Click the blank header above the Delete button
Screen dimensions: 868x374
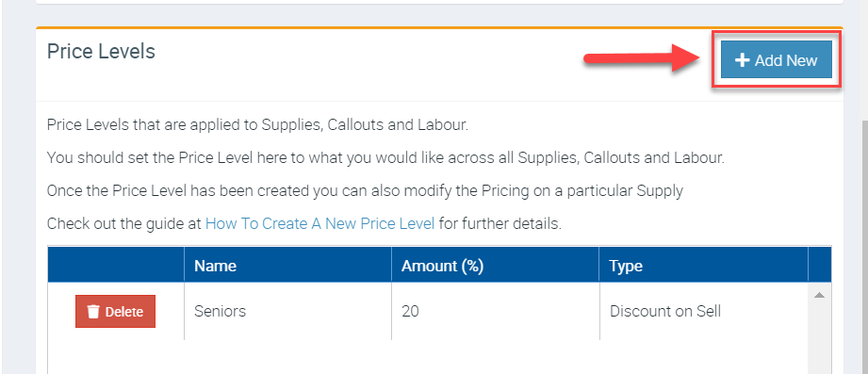tap(116, 266)
